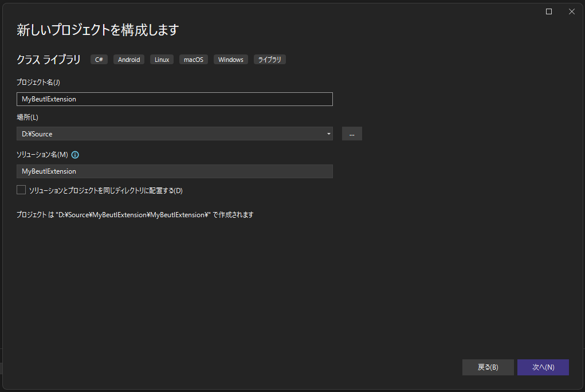Select the ライブラリ tag

[269, 59]
